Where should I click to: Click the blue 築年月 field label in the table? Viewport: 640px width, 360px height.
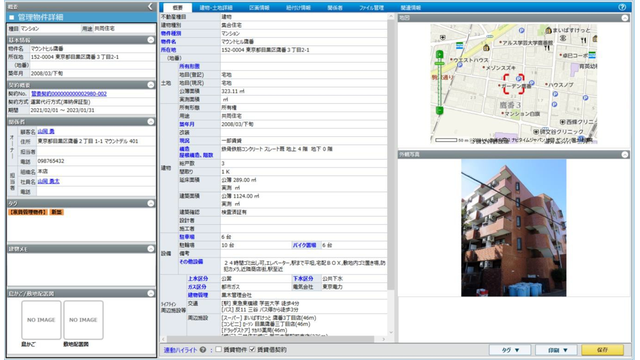pos(187,124)
